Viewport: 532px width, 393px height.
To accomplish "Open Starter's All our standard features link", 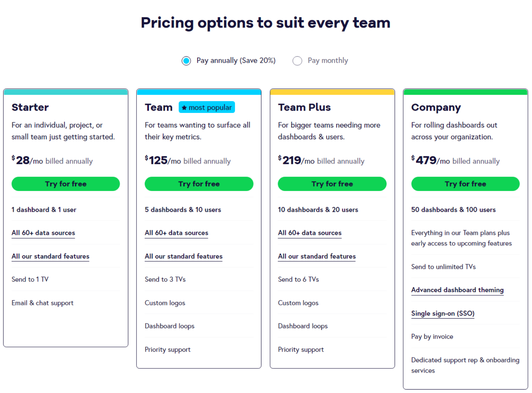I will point(51,256).
